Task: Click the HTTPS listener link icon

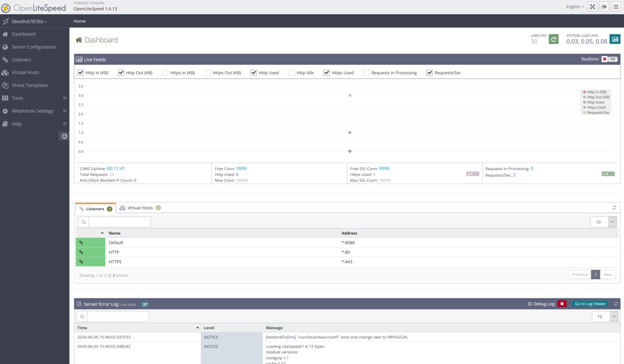Action: [x=81, y=262]
